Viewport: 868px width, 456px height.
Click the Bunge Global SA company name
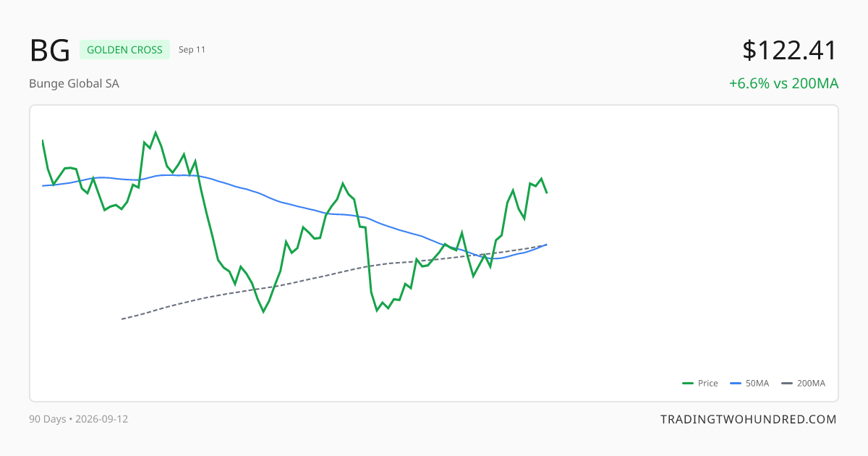coord(75,83)
